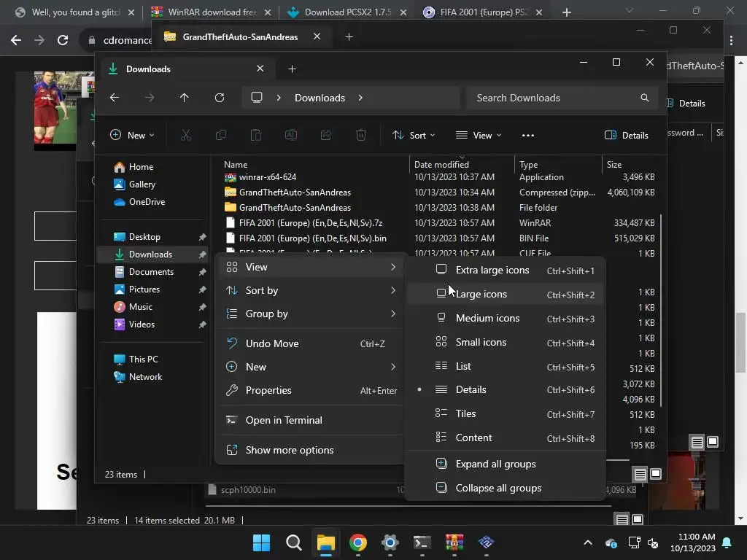Switch to Download PCSX2 Chrome tab

click(347, 12)
